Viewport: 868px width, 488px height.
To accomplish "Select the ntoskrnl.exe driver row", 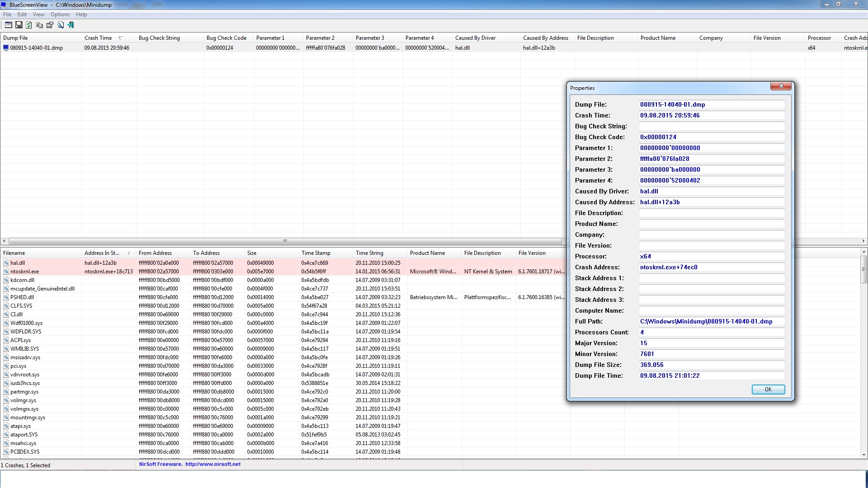I will tap(24, 272).
